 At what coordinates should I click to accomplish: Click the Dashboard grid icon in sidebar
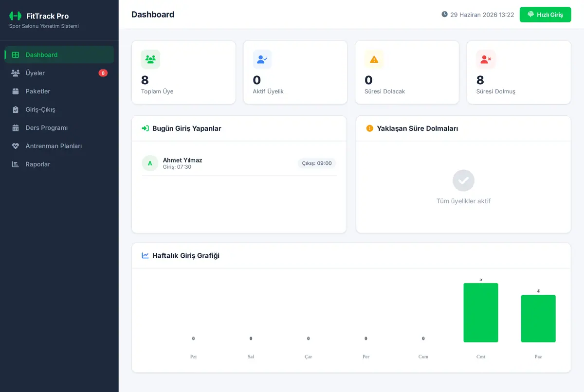[16, 55]
